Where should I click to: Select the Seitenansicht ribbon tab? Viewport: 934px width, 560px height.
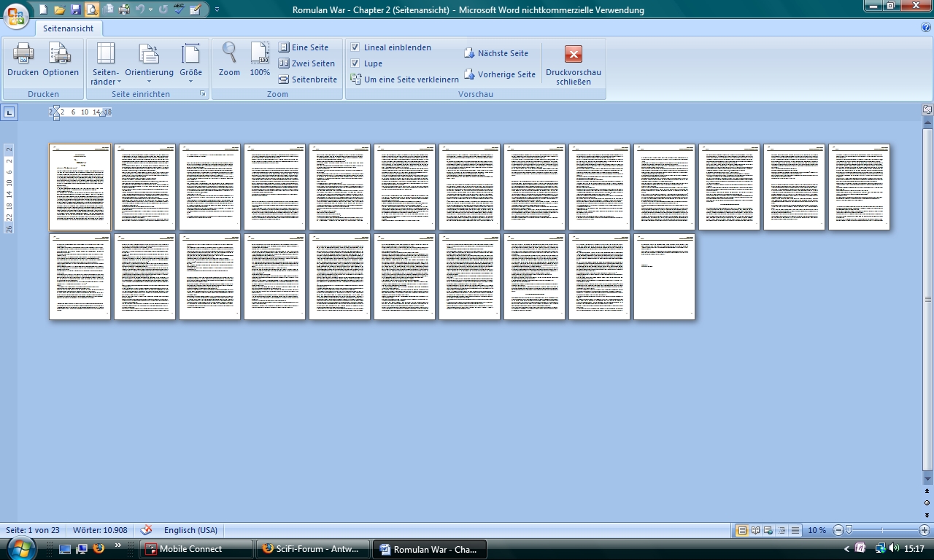click(68, 28)
